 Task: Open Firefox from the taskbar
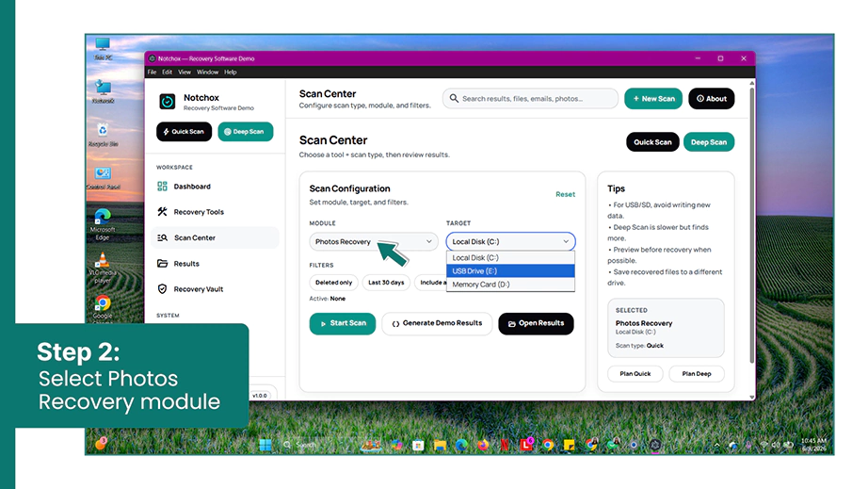pyautogui.click(x=483, y=445)
